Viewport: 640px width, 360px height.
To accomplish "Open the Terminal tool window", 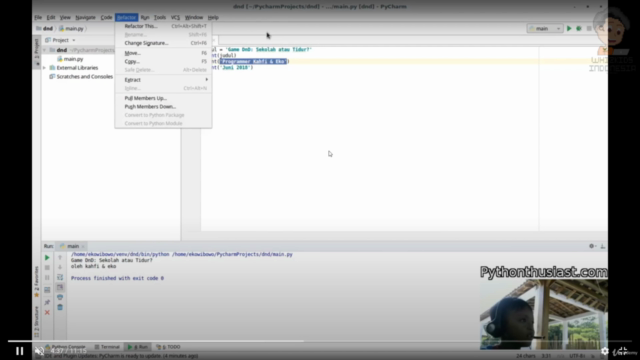I will click(x=107, y=347).
